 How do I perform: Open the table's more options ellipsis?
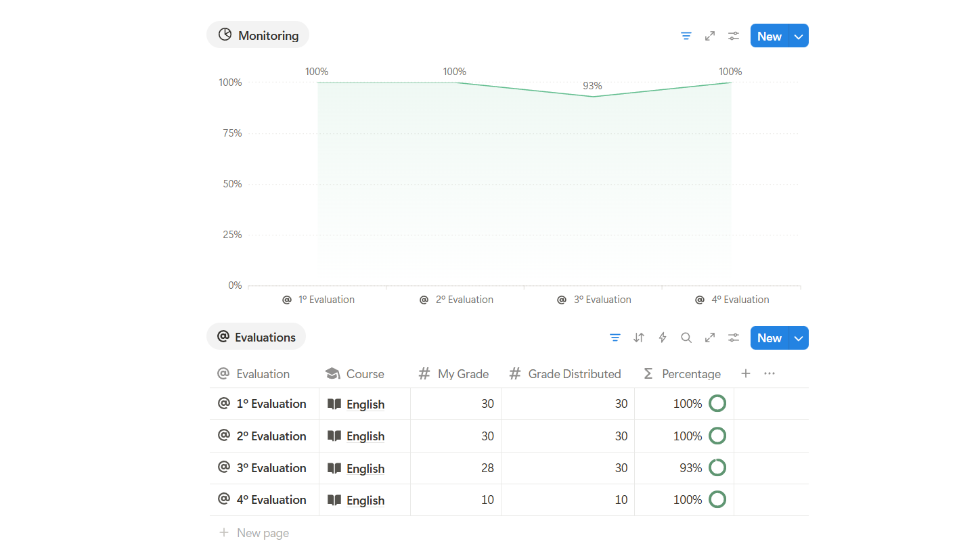(770, 373)
